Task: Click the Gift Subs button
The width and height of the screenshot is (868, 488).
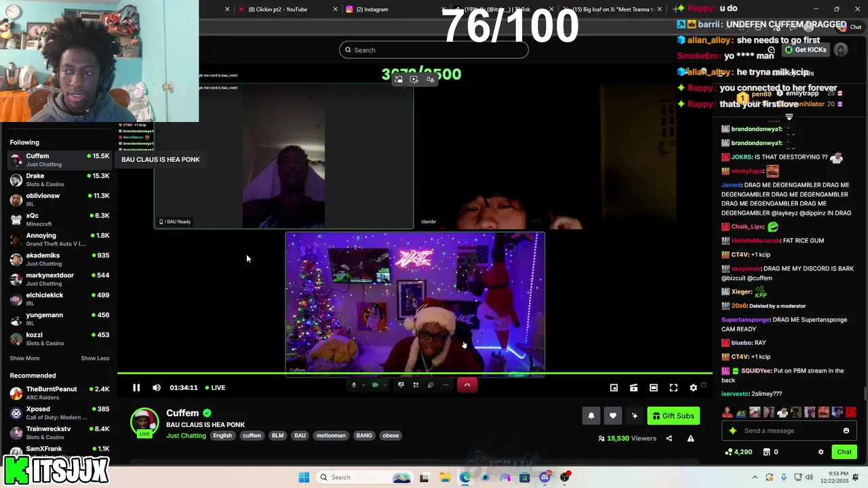Action: pyautogui.click(x=673, y=416)
